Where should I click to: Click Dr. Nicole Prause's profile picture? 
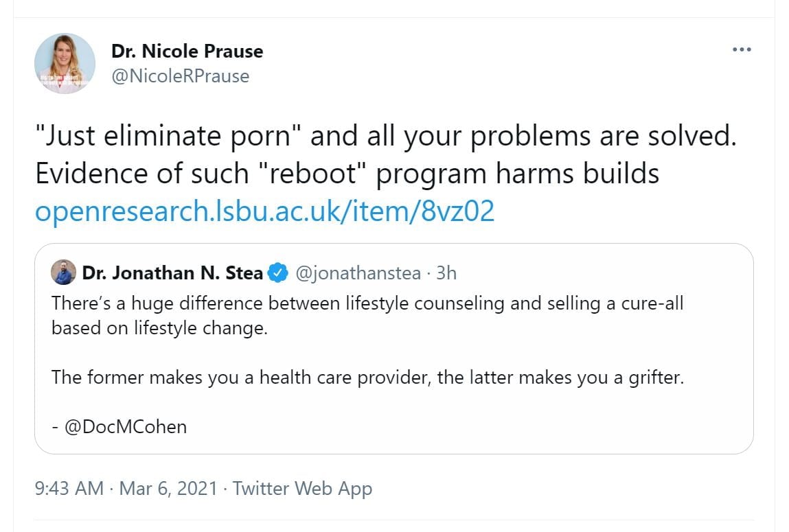click(x=65, y=63)
